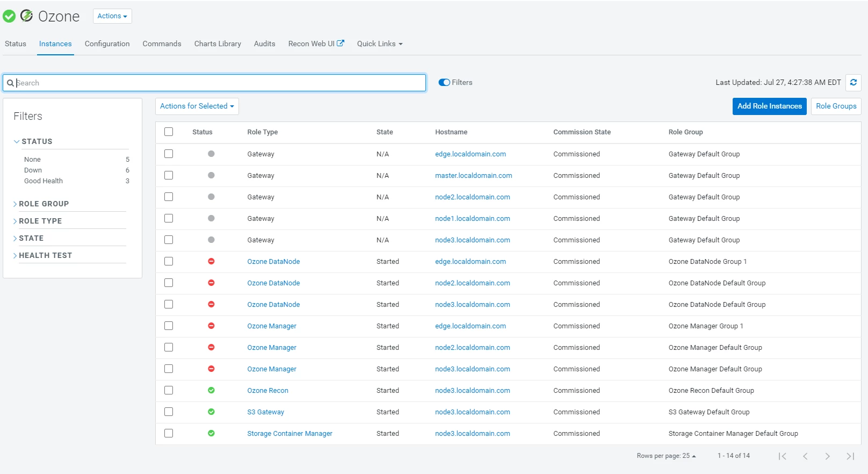The image size is (868, 474).
Task: Select checkbox for S3 Gateway row
Action: 169,412
